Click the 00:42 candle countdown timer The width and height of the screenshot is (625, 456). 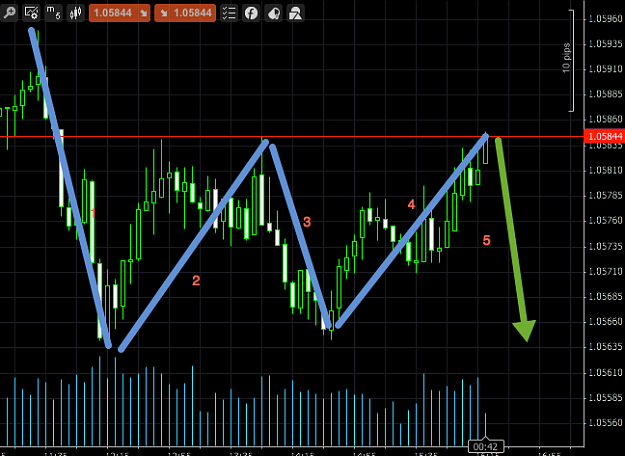(x=486, y=446)
